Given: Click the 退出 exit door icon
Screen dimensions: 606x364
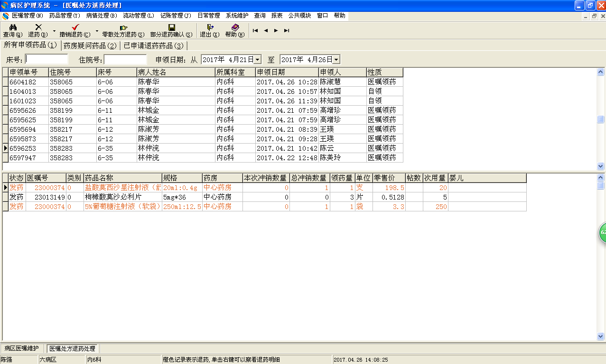Looking at the screenshot, I should 210,27.
